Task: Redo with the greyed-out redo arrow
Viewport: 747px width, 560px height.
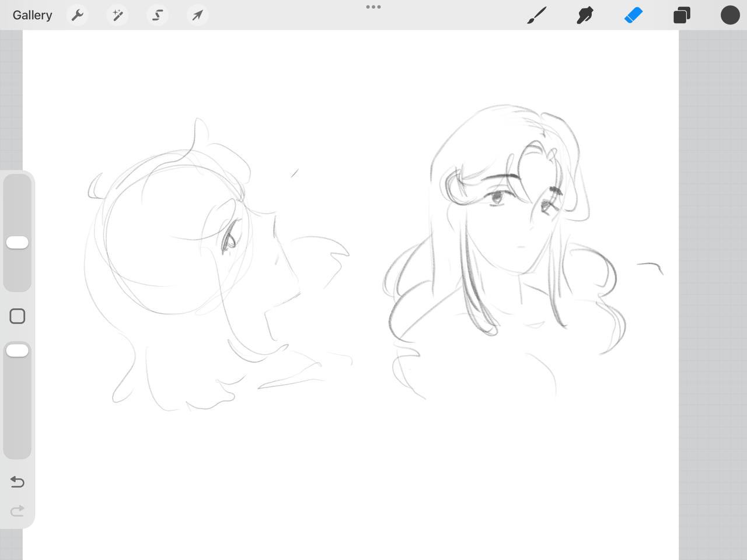Action: point(18,511)
